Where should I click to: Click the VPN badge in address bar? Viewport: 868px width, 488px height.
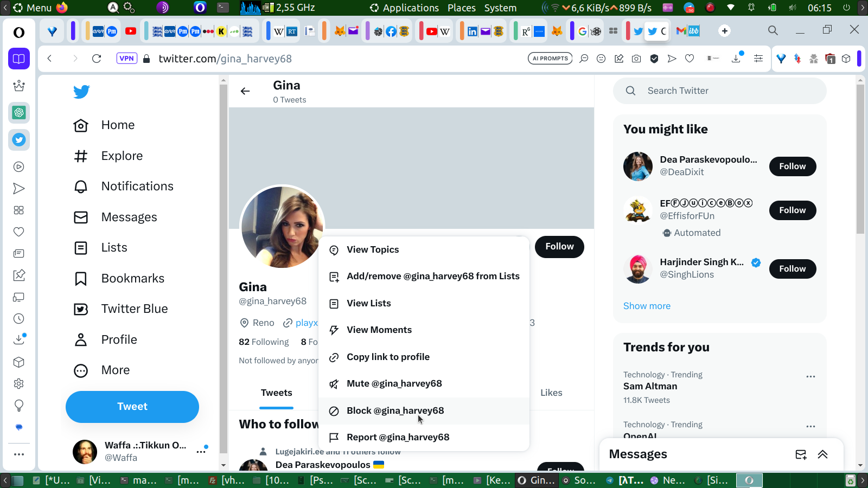pos(126,59)
